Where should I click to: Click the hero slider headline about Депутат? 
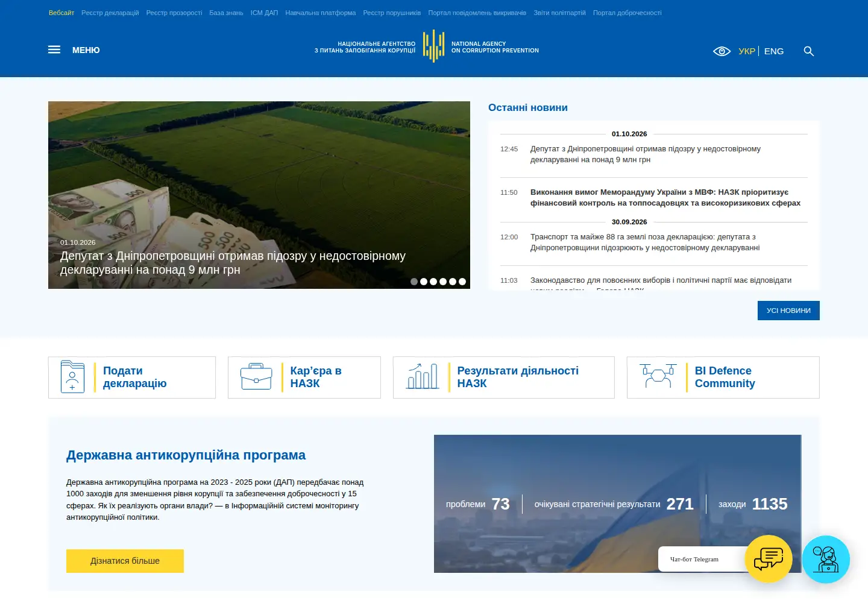coord(233,263)
